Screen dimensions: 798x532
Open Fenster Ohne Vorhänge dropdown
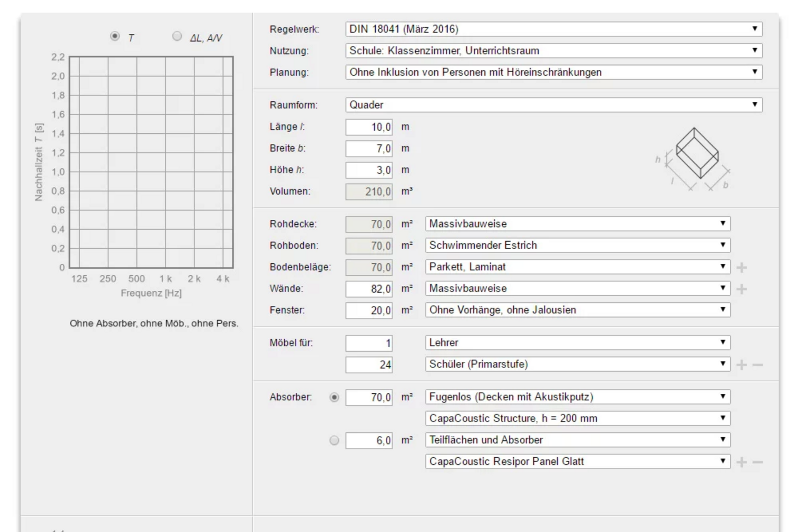click(577, 310)
